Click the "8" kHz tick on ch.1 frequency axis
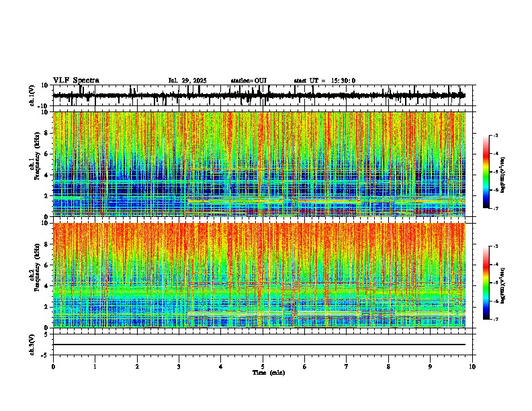The height and width of the screenshot is (411, 532). pos(47,133)
